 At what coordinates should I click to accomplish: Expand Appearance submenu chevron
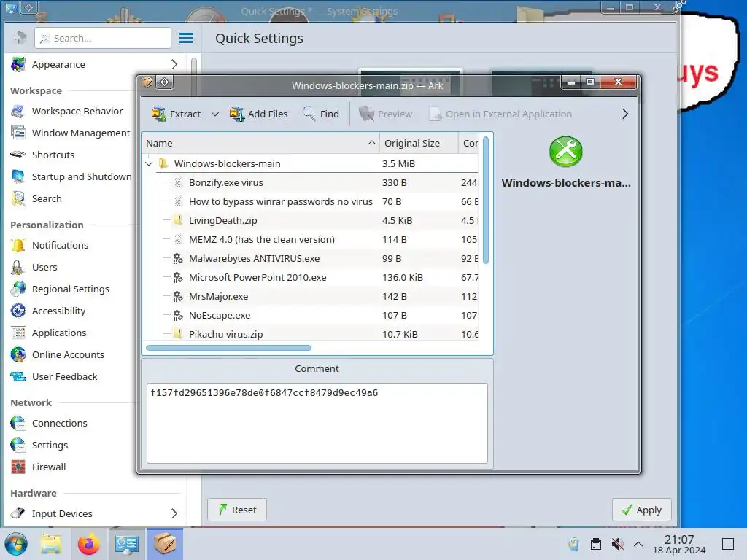(174, 64)
